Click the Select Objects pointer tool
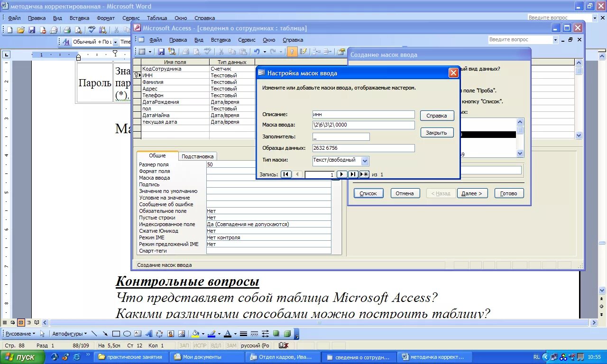607x364 pixels. [x=42, y=334]
